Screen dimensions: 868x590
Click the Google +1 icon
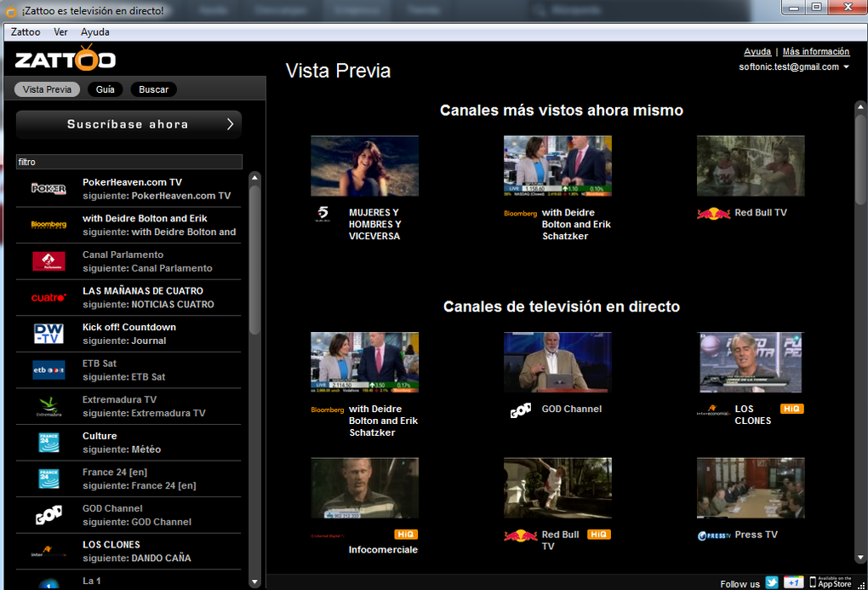point(793,582)
